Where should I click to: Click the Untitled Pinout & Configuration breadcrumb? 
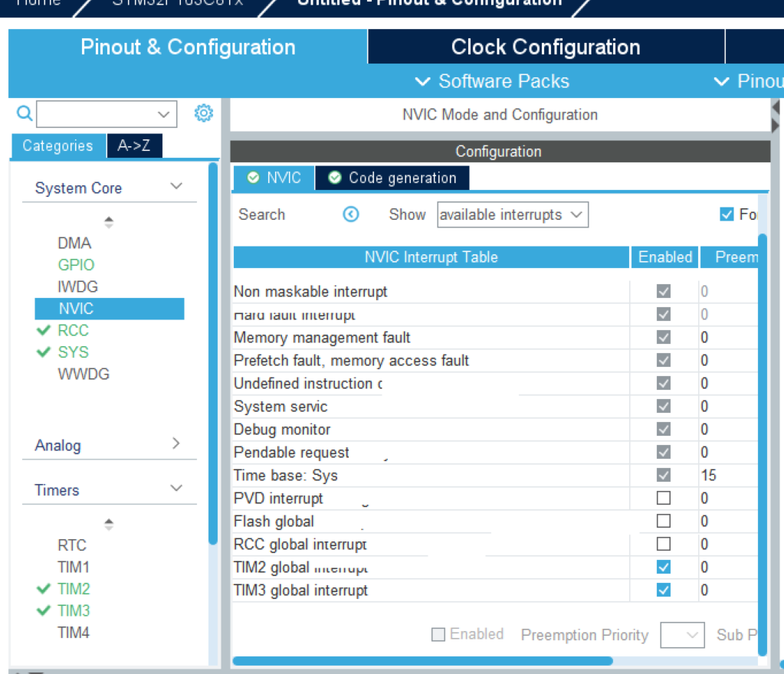(x=429, y=3)
